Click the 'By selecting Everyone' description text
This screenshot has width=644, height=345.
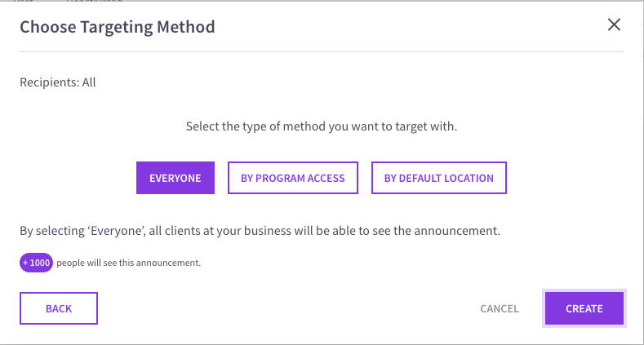coord(260,231)
